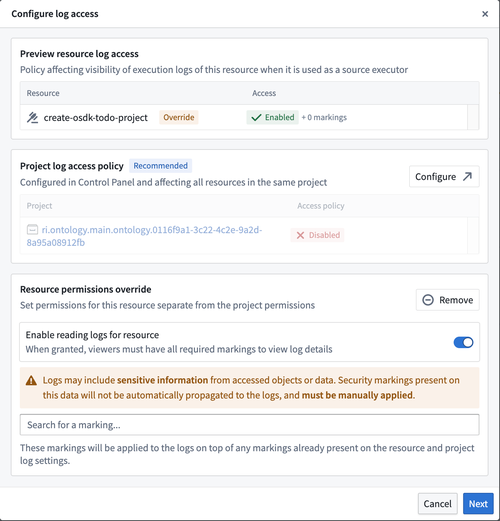The height and width of the screenshot is (521, 500).
Task: Click the Override tag
Action: click(x=179, y=117)
